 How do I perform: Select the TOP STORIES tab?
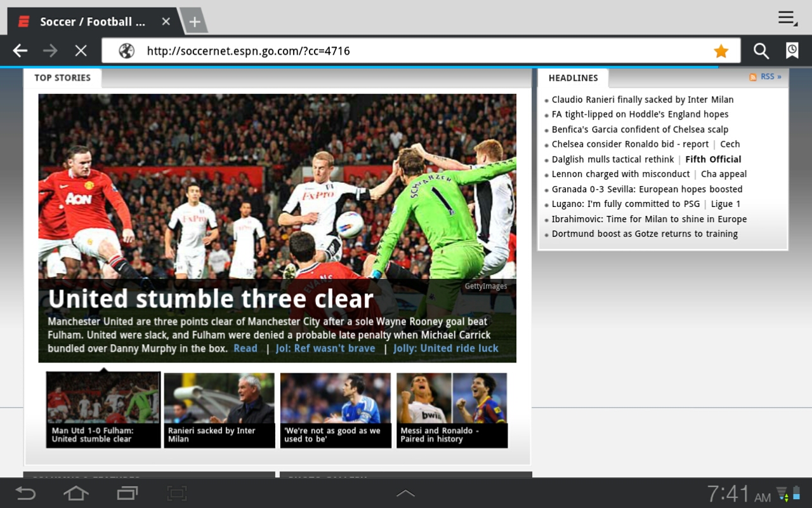click(62, 77)
